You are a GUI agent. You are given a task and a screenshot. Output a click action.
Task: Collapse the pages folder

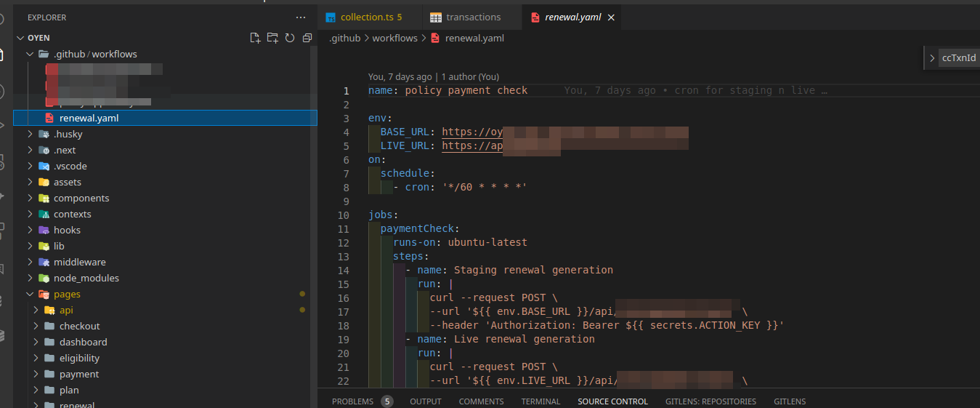(30, 294)
